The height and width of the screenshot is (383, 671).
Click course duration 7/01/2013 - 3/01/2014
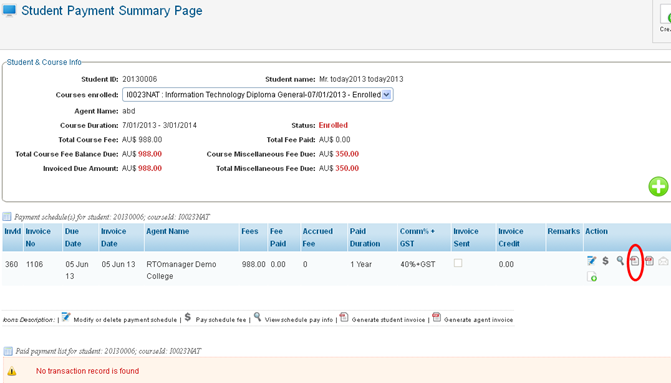tap(159, 125)
